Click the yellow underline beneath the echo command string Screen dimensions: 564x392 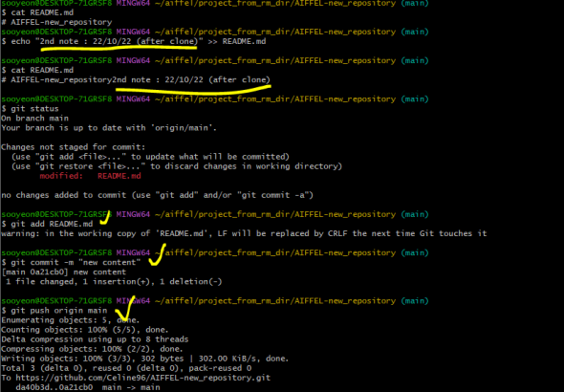[x=119, y=48]
